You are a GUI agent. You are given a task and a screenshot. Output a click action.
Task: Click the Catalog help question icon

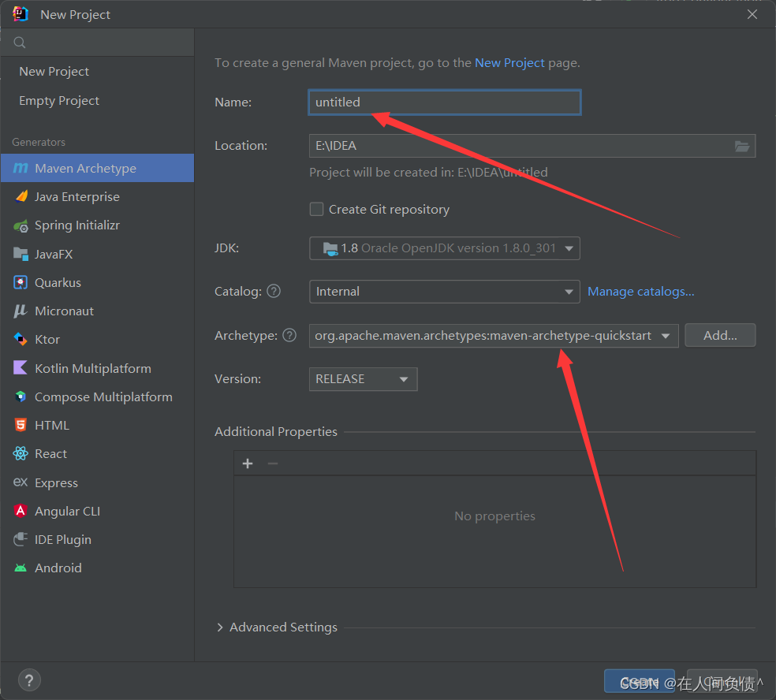274,292
